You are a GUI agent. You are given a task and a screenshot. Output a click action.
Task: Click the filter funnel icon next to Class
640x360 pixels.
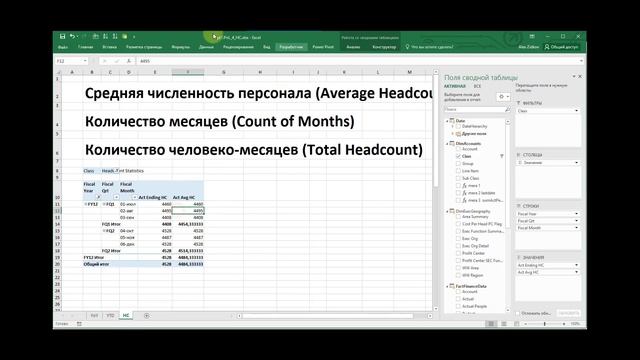point(502,156)
